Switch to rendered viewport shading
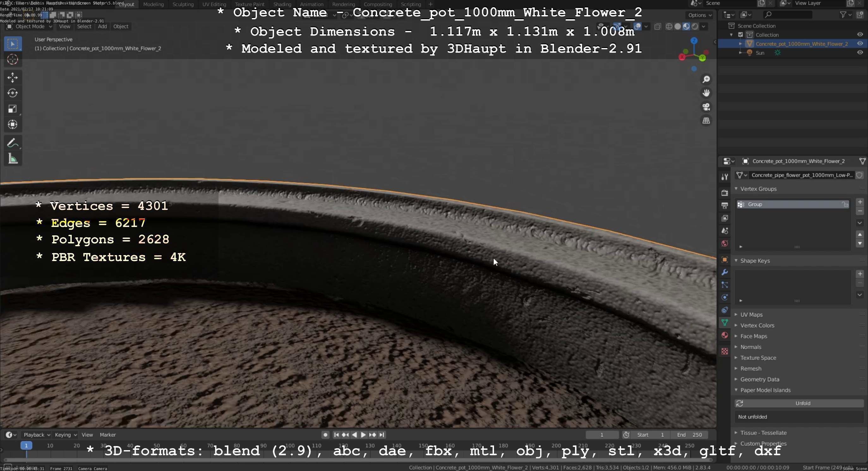 (x=695, y=26)
